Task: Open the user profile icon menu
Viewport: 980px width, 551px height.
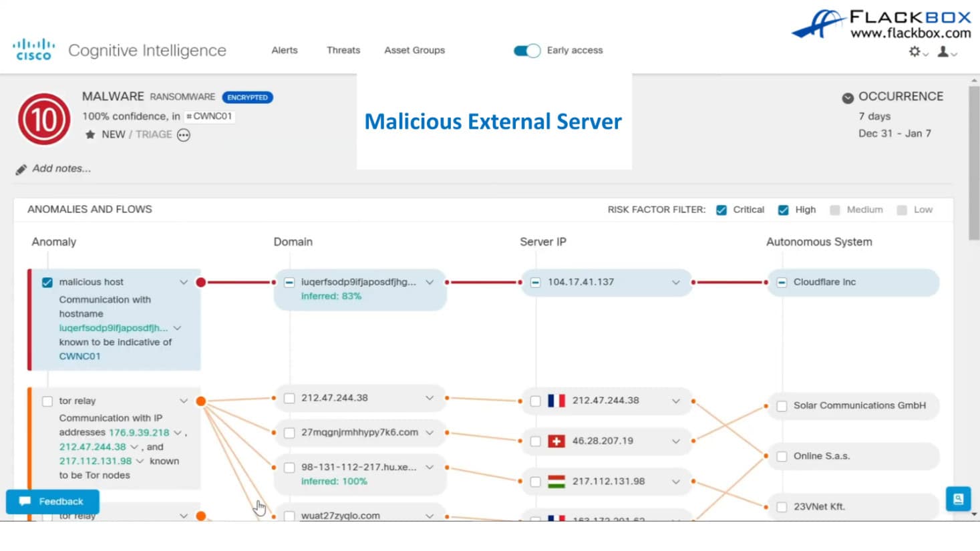Action: tap(943, 51)
